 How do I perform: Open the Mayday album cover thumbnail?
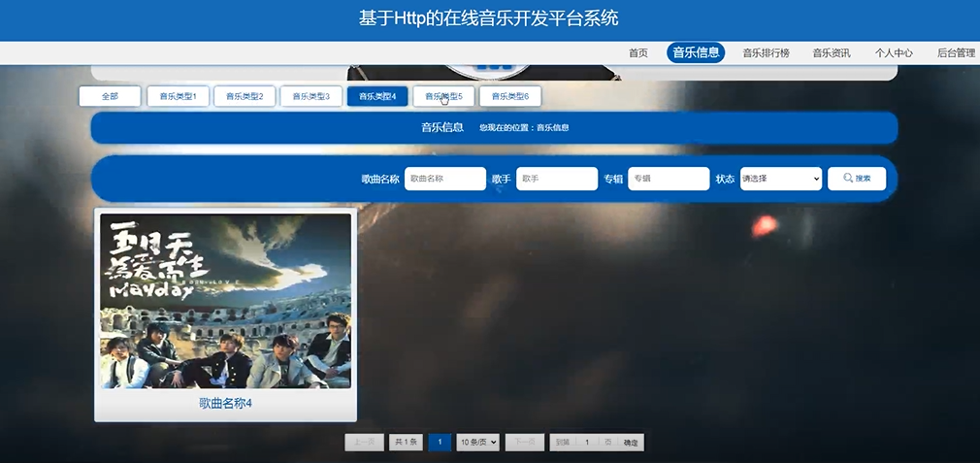[226, 301]
